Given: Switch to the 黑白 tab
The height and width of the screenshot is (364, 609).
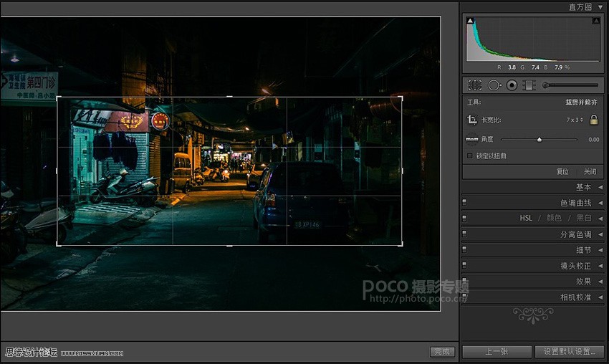Looking at the screenshot, I should [x=584, y=218].
